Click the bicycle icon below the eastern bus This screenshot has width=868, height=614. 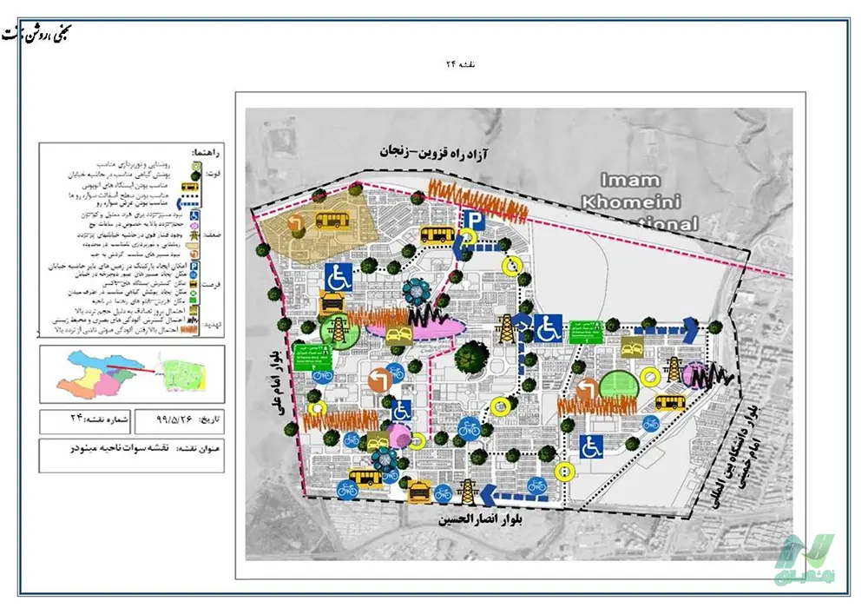coord(651,424)
